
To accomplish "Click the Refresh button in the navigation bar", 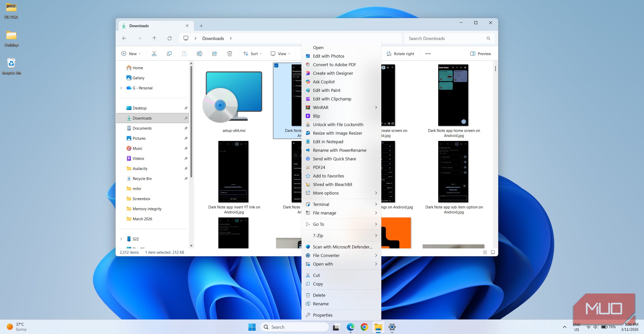I will (x=170, y=38).
